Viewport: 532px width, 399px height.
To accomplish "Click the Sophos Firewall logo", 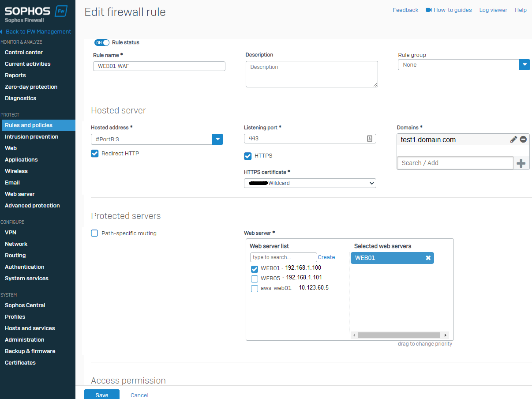I will (x=36, y=13).
